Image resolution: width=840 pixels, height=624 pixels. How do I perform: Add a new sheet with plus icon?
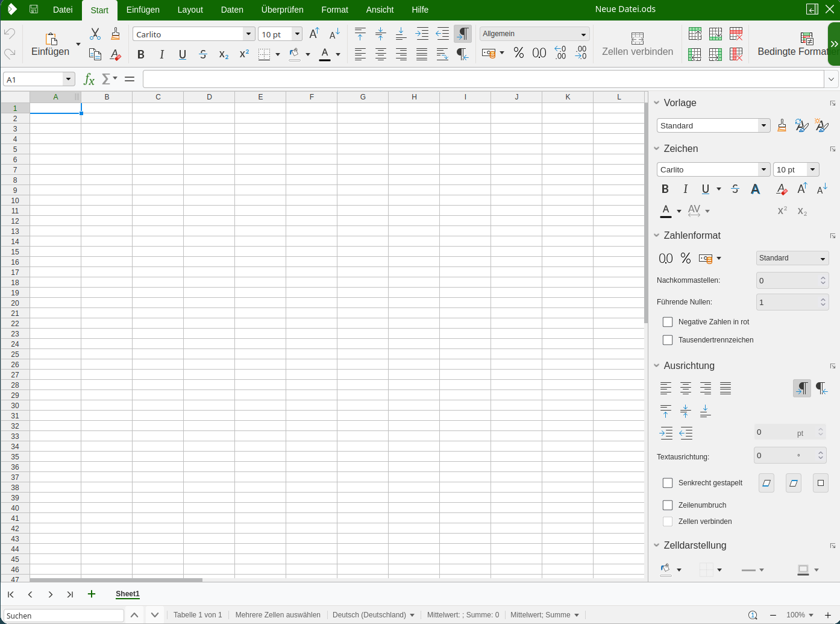[x=92, y=594]
